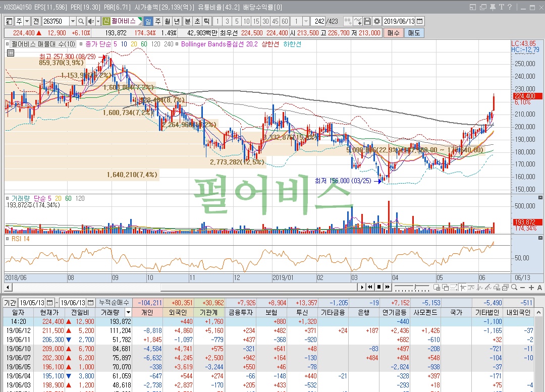Click the 매도 sell button
Image resolution: width=545 pixels, height=392 pixels.
point(414,33)
